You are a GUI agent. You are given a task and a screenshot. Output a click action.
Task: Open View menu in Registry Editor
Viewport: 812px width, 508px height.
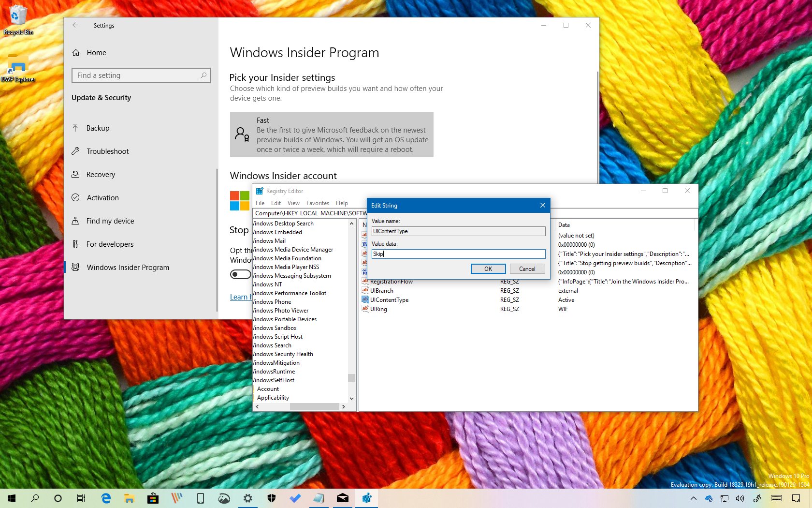(293, 203)
